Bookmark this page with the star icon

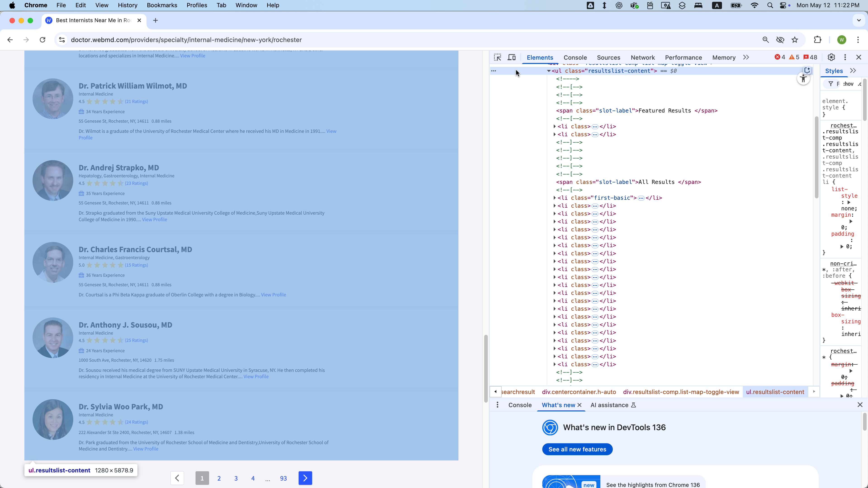[795, 40]
